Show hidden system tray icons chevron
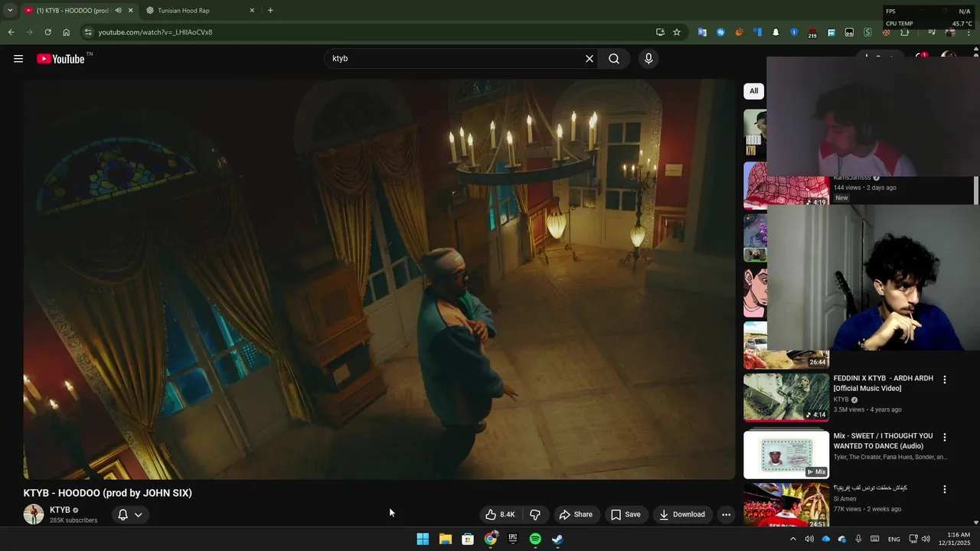This screenshot has width=980, height=551. click(x=792, y=539)
